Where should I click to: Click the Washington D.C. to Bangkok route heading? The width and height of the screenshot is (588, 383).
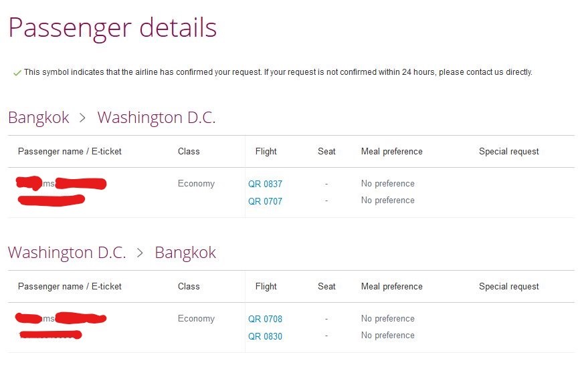112,252
